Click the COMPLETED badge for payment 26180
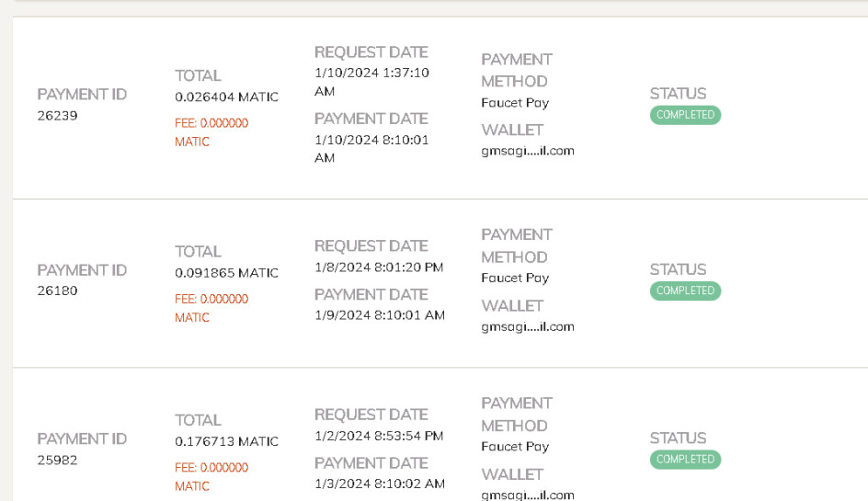This screenshot has height=501, width=868. pyautogui.click(x=685, y=290)
